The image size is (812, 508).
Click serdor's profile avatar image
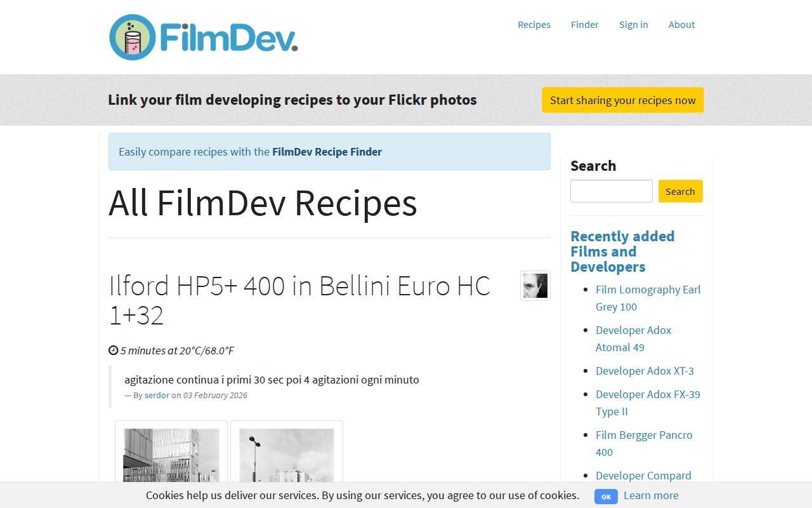click(535, 286)
